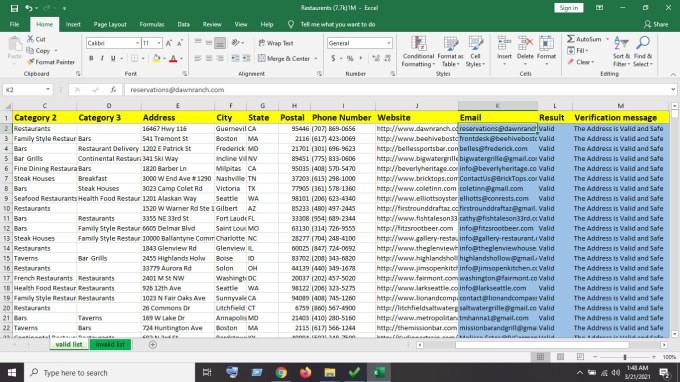Expand the formula bar

coord(673,90)
